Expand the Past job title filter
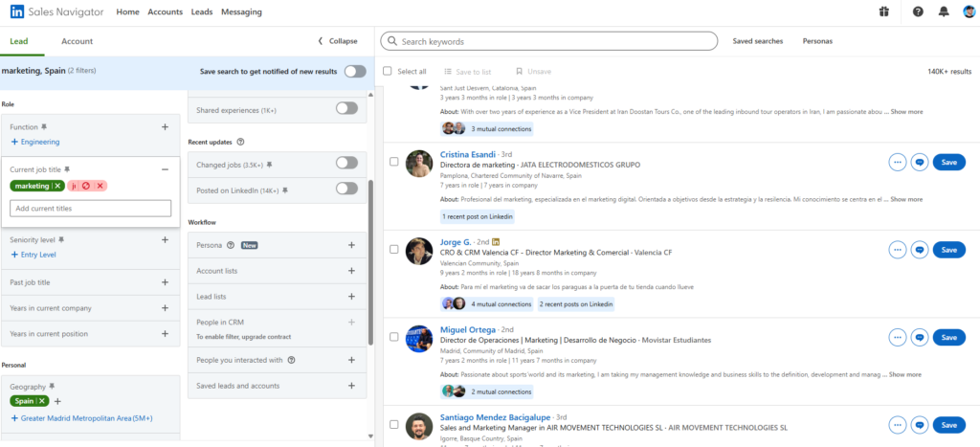Screen dimensions: 980x447 click(x=165, y=282)
